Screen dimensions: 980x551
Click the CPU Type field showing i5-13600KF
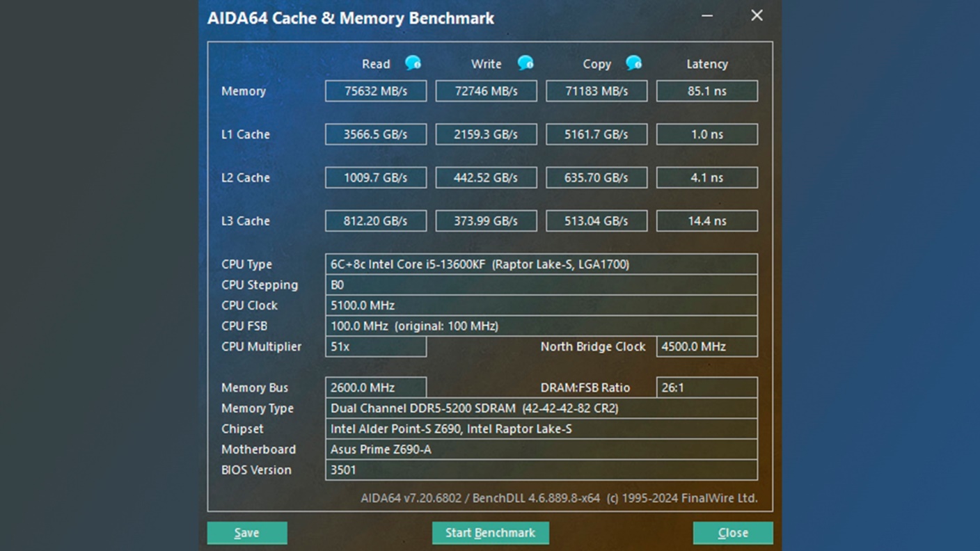tap(542, 264)
